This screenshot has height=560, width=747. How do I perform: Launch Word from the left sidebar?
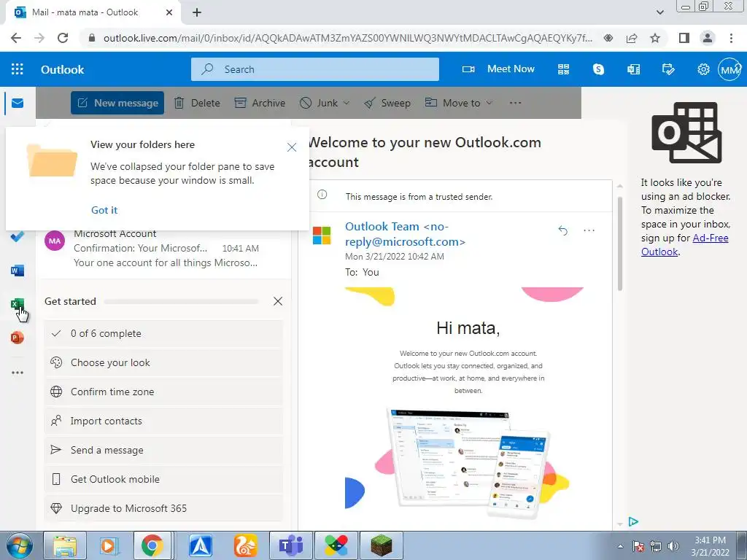click(18, 271)
